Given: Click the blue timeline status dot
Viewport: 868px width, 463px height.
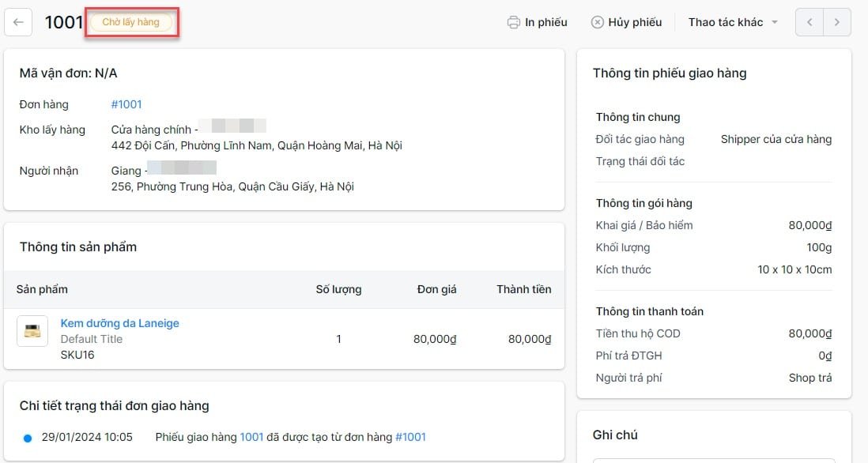Looking at the screenshot, I should tap(26, 436).
